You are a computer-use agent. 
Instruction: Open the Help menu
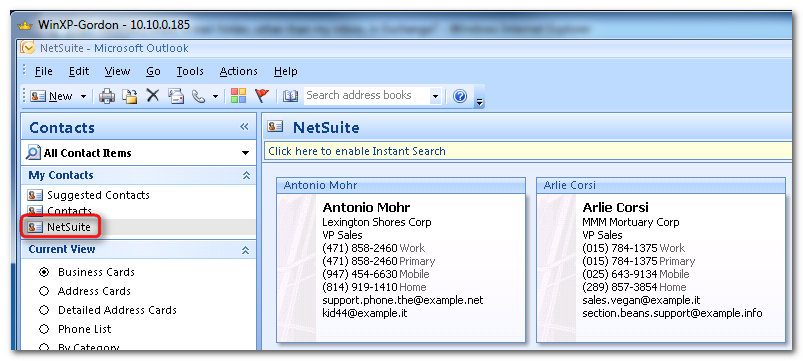285,71
